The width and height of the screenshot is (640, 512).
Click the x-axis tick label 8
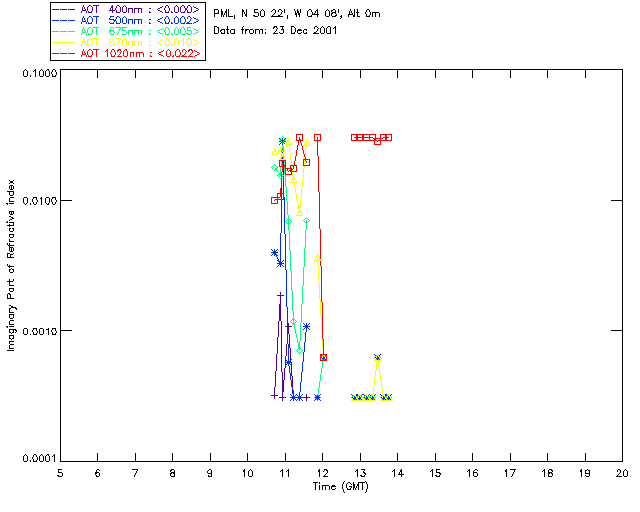[x=173, y=473]
